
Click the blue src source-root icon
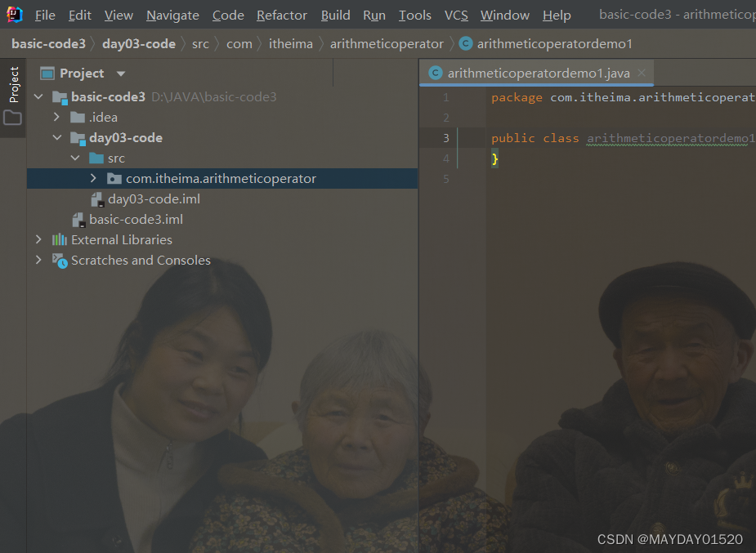(96, 158)
